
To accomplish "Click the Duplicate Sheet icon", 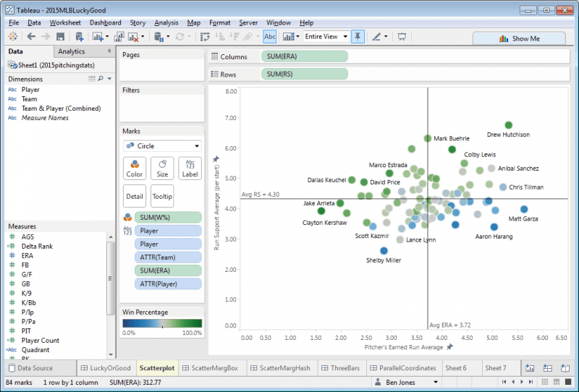I will (119, 37).
